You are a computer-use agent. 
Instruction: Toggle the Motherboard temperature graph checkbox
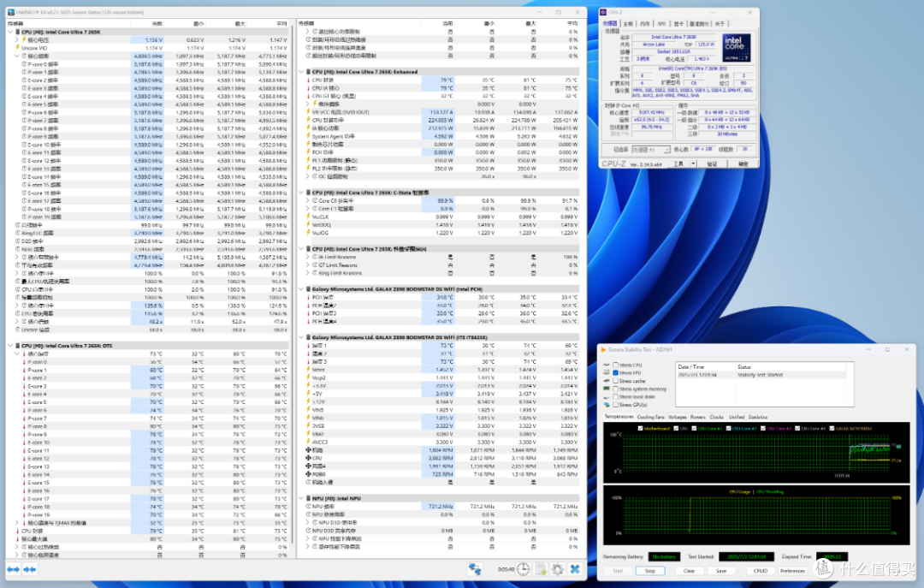(x=641, y=429)
